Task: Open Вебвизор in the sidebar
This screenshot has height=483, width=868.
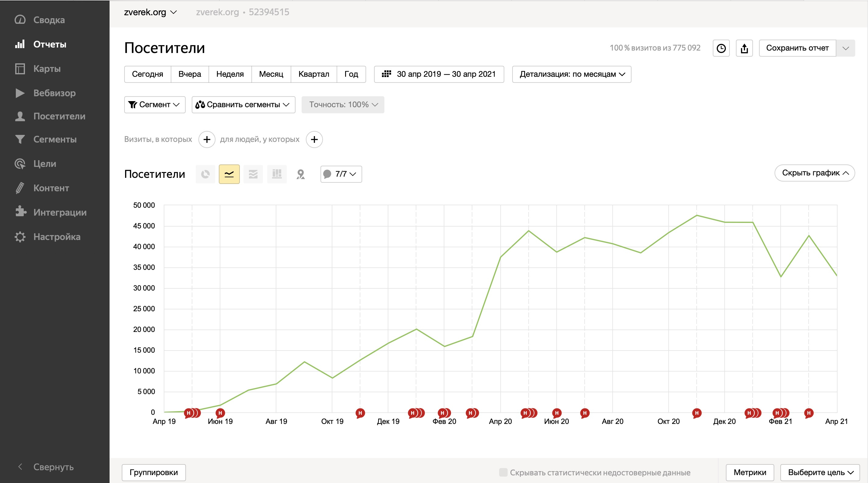Action: (x=54, y=93)
